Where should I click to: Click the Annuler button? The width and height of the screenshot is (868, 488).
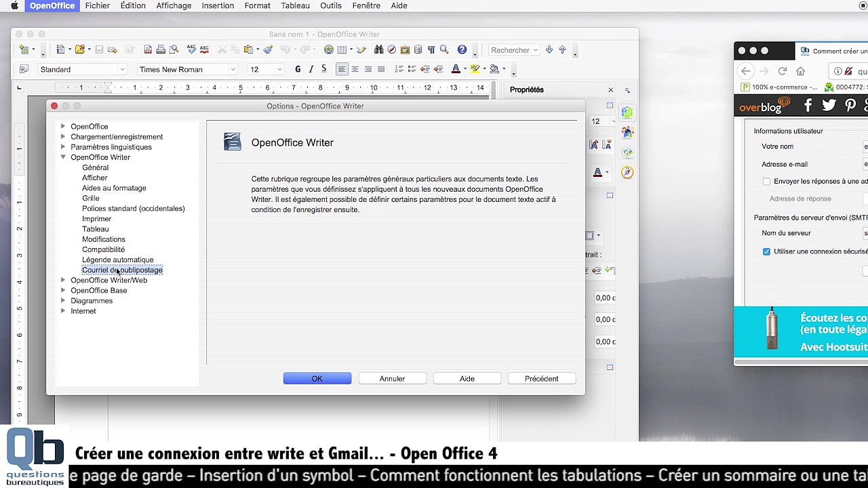(392, 379)
